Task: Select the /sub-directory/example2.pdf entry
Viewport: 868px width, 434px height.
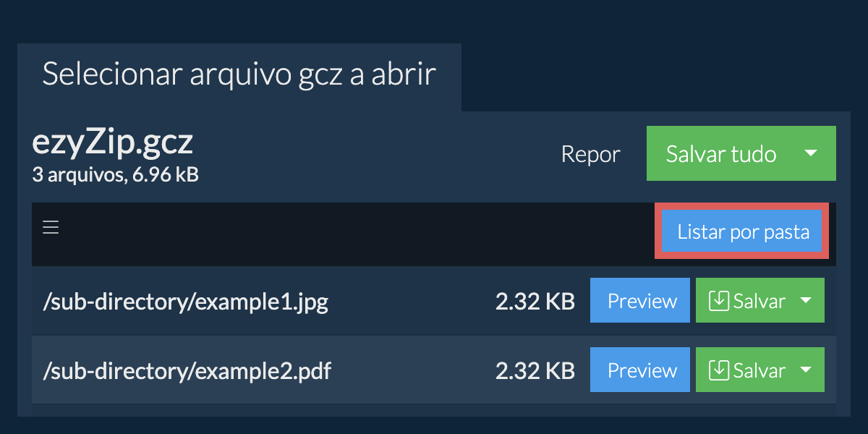Action: tap(187, 370)
